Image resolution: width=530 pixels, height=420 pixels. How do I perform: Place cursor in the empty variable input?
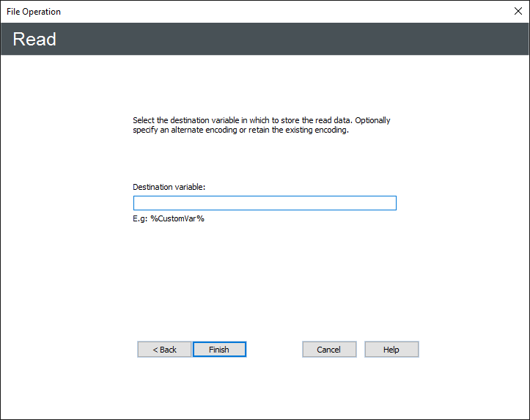[x=265, y=203]
